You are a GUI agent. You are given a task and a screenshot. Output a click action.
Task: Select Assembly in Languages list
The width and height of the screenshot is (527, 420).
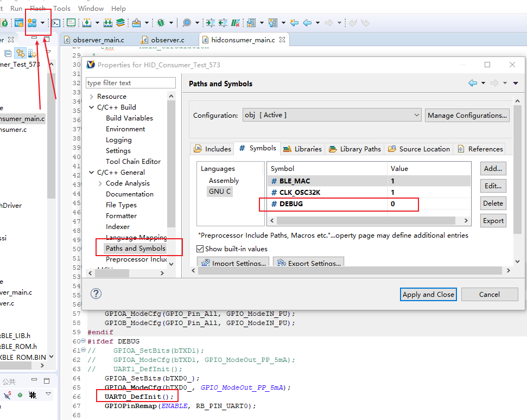(224, 180)
